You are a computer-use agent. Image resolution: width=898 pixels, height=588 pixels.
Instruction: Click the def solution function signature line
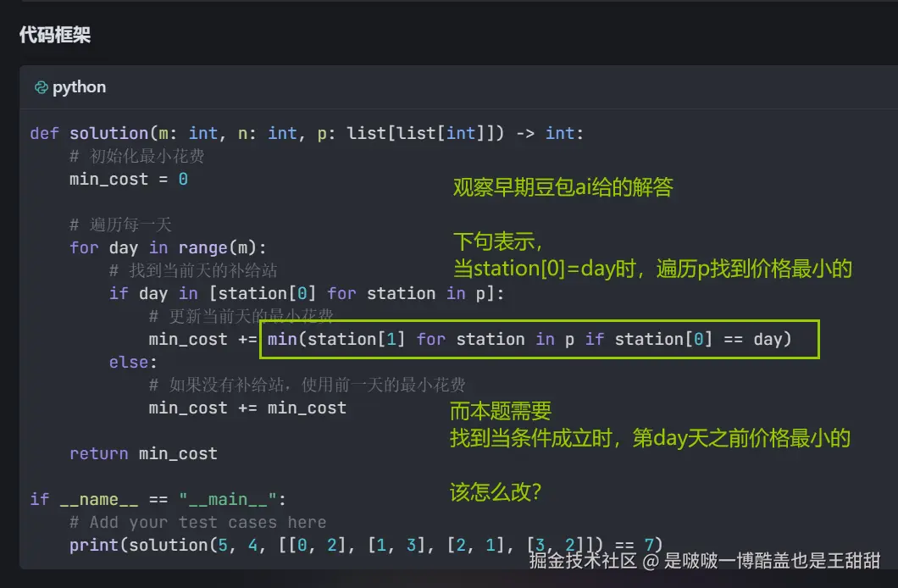(307, 133)
